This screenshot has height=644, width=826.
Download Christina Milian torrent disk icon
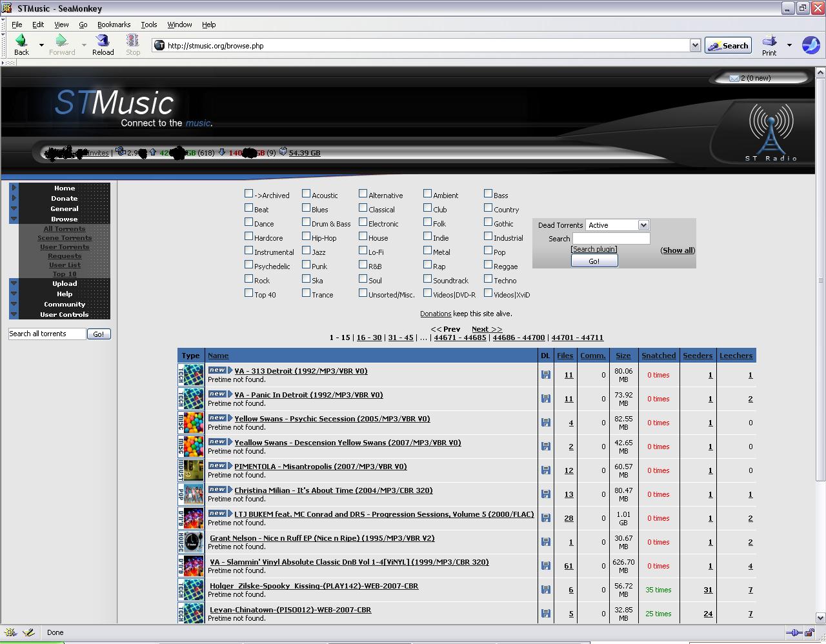click(546, 494)
